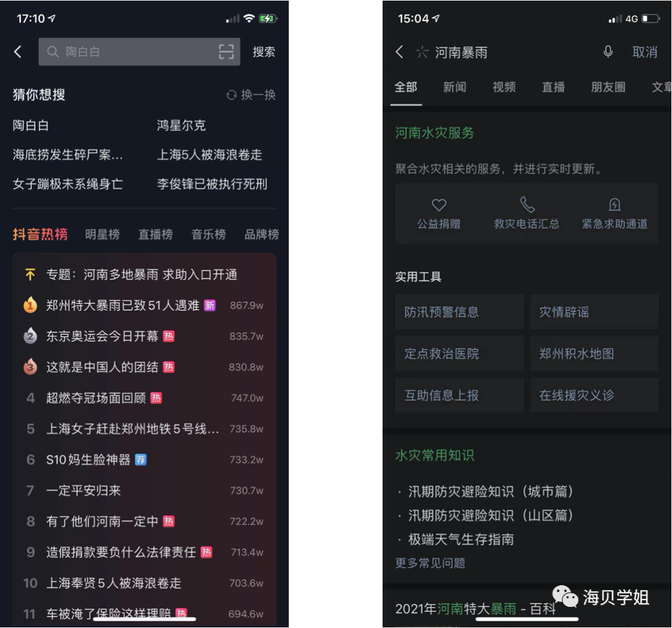Open 汛期防灾避险知识（城市篇）
This screenshot has height=628, width=672.
491,491
